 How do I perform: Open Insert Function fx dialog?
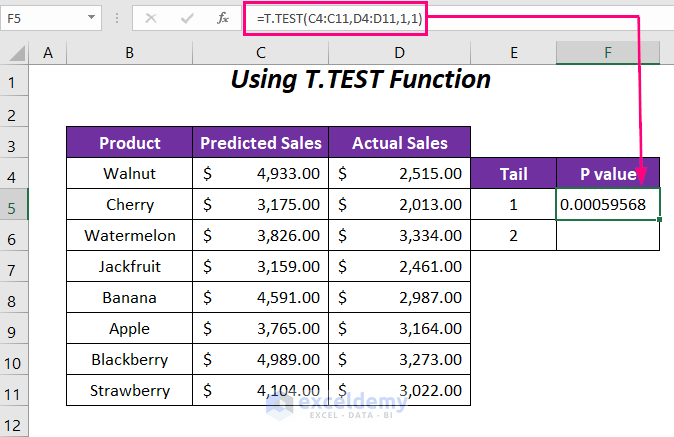click(x=218, y=18)
